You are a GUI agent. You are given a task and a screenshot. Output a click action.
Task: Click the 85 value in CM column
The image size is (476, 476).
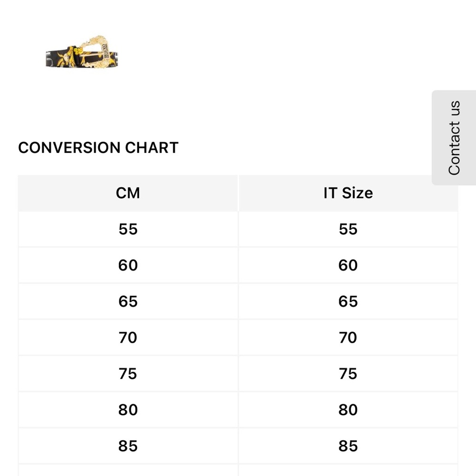pos(128,446)
